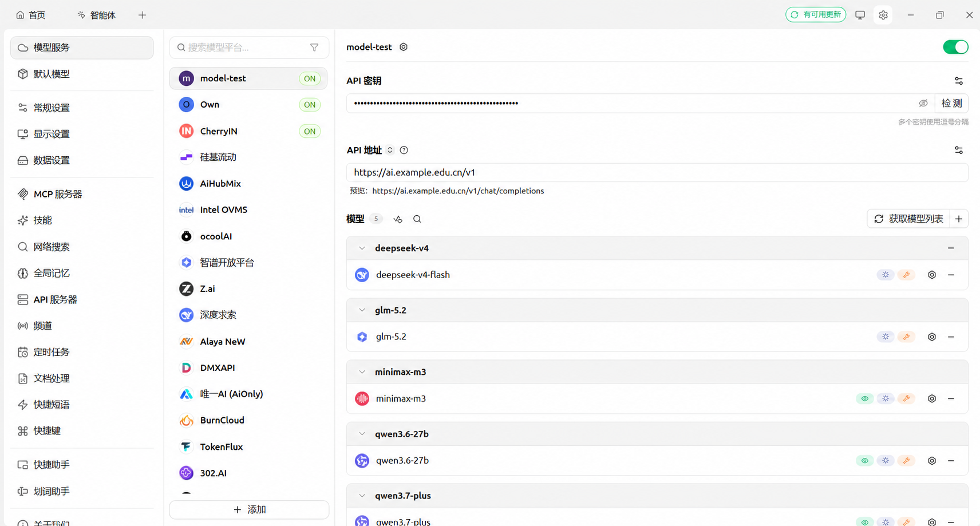This screenshot has width=980, height=526.
Task: Collapse the deepseek-v4 model group
Action: (362, 248)
